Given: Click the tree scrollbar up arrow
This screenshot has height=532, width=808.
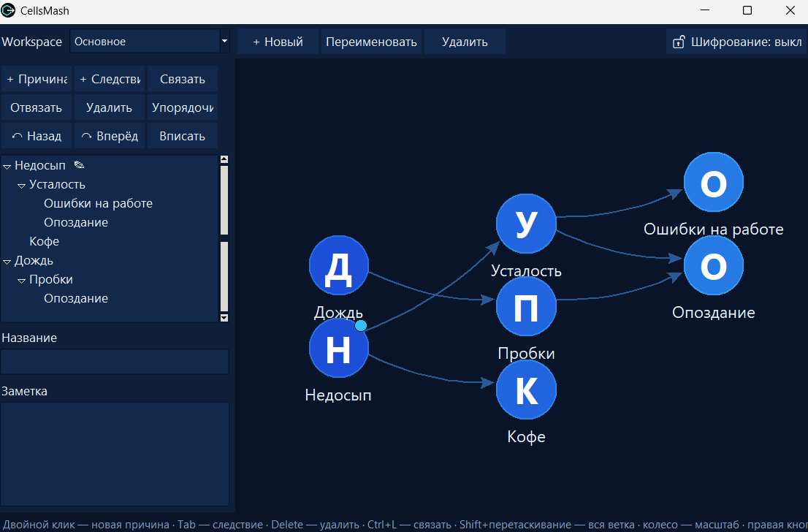Looking at the screenshot, I should [x=224, y=160].
